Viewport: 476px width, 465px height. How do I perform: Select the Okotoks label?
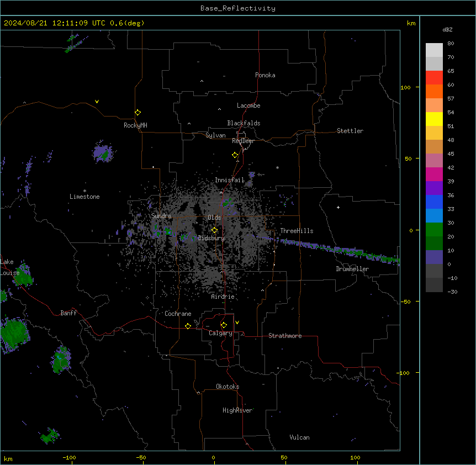point(228,387)
